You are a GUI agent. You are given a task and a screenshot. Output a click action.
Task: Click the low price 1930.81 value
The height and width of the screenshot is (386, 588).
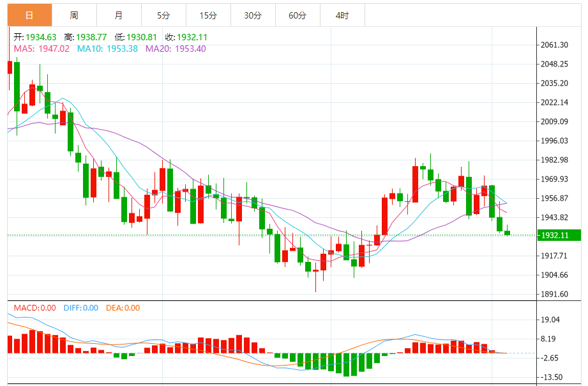142,37
